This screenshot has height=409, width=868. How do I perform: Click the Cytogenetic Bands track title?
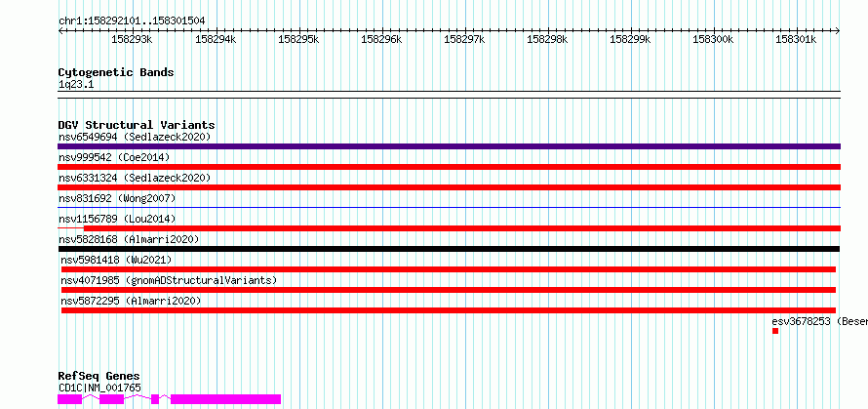116,72
